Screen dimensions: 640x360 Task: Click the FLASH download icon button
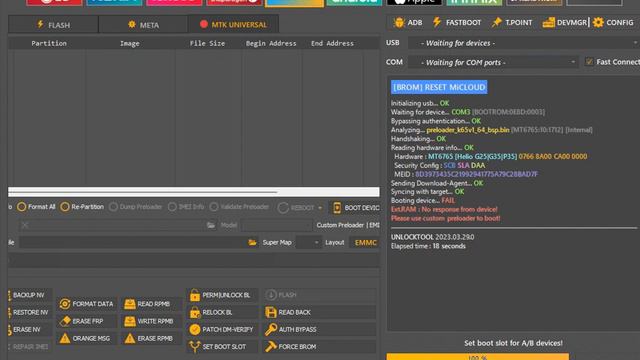click(x=320, y=295)
